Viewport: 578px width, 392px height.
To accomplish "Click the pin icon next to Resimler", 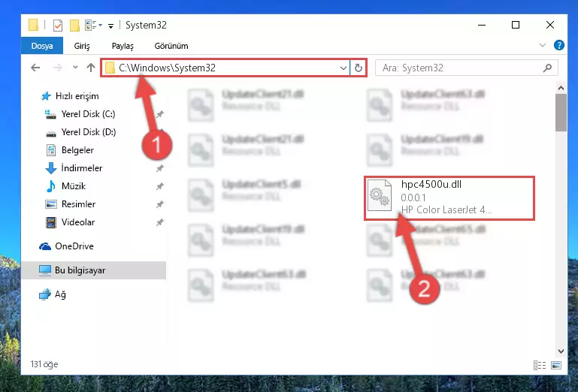I will (x=159, y=204).
